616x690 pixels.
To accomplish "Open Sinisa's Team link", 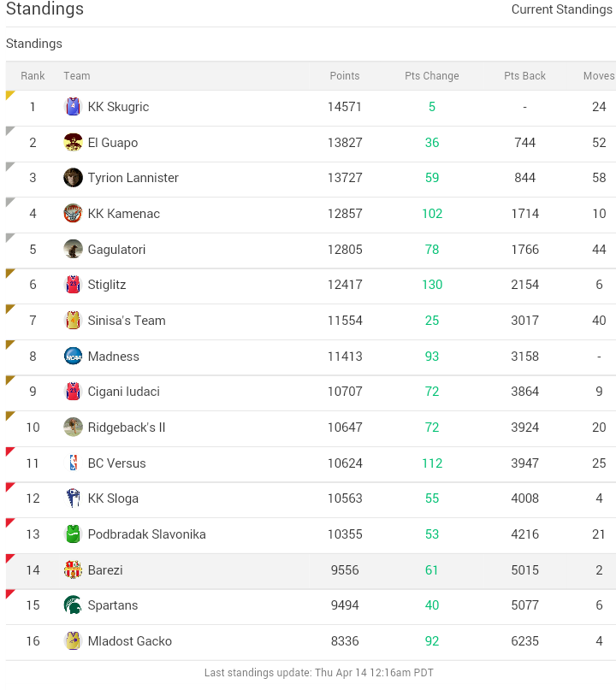I will tap(127, 321).
